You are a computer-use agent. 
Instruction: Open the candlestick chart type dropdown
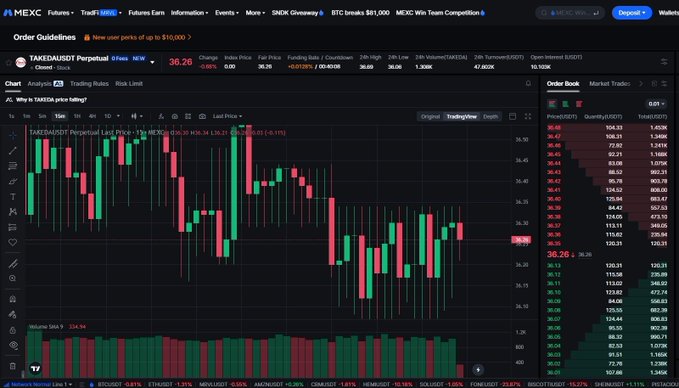137,116
